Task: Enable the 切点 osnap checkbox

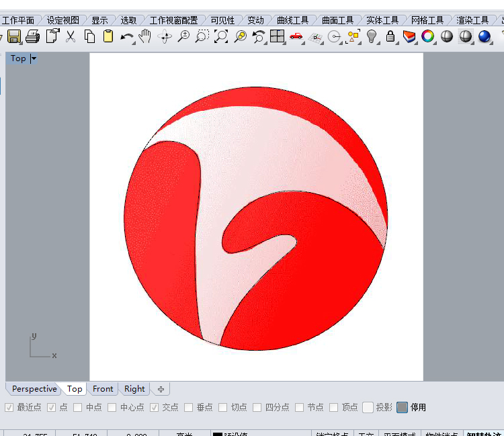Action: coord(222,407)
